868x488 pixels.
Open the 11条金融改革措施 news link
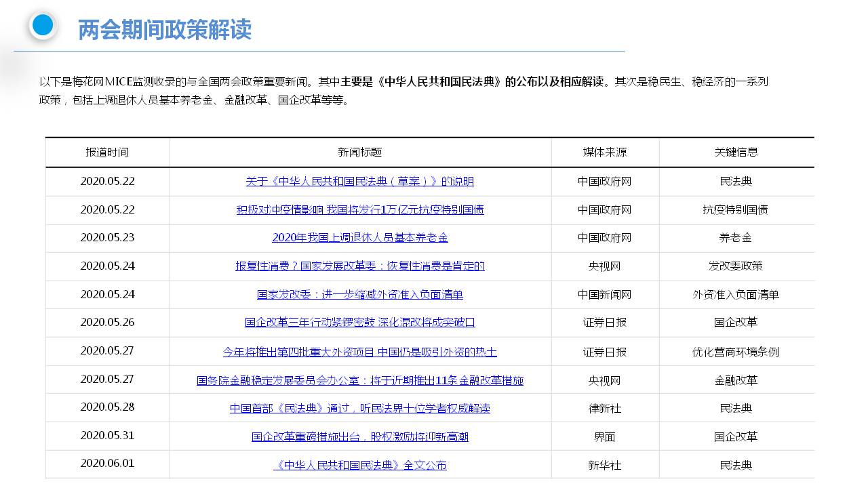click(x=359, y=381)
